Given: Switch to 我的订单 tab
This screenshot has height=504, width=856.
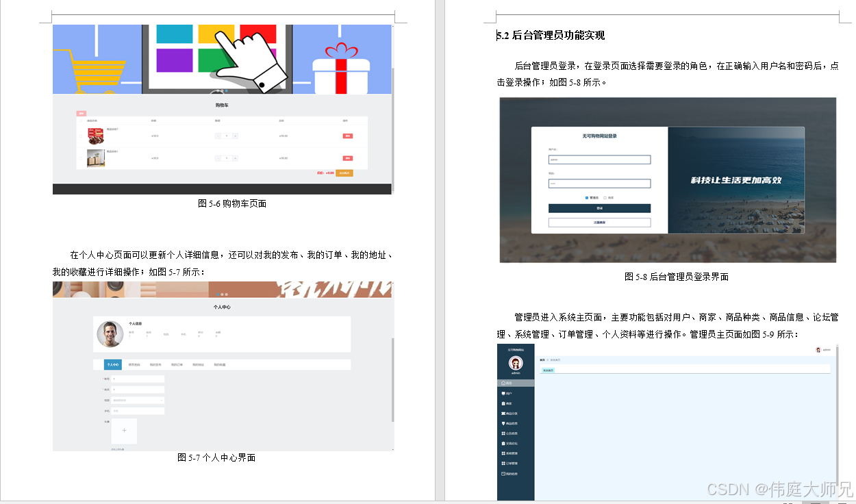Looking at the screenshot, I should [177, 364].
